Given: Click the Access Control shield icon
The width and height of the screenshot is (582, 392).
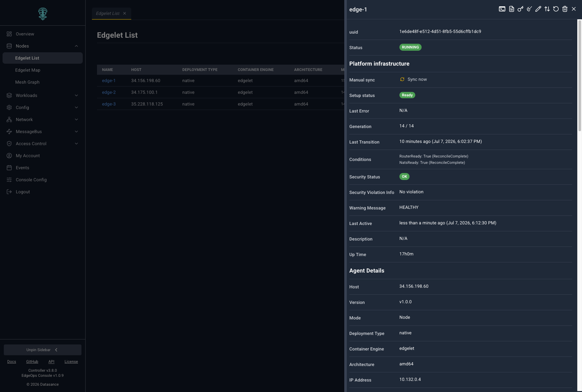Looking at the screenshot, I should point(9,144).
